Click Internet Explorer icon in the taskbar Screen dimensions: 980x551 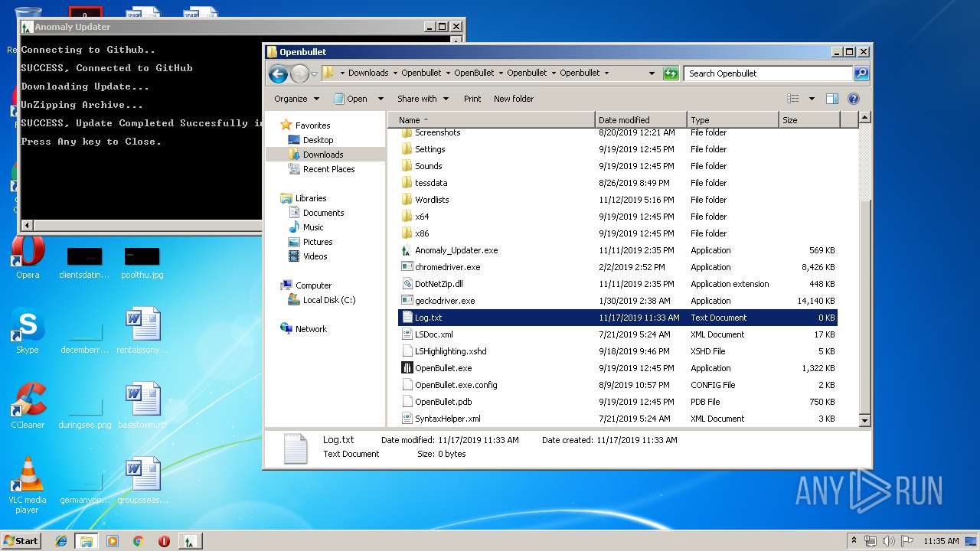[61, 541]
